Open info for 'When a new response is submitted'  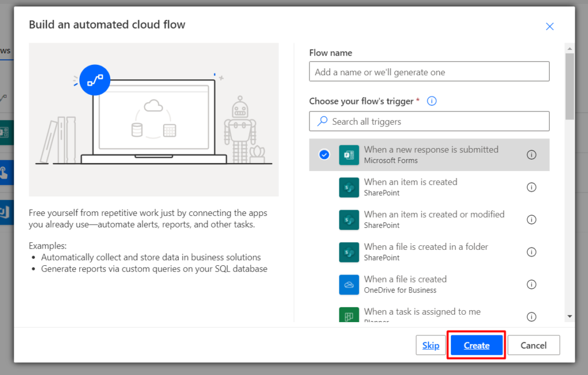tap(531, 154)
